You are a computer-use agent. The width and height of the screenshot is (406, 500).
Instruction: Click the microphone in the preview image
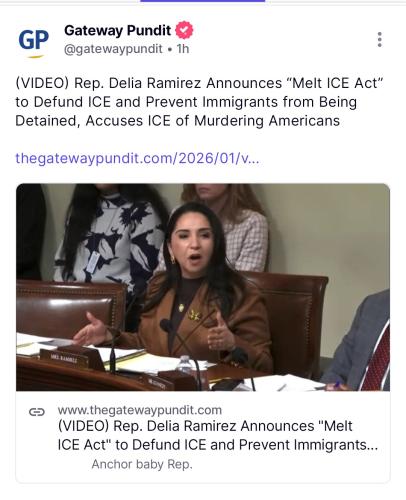(166, 325)
